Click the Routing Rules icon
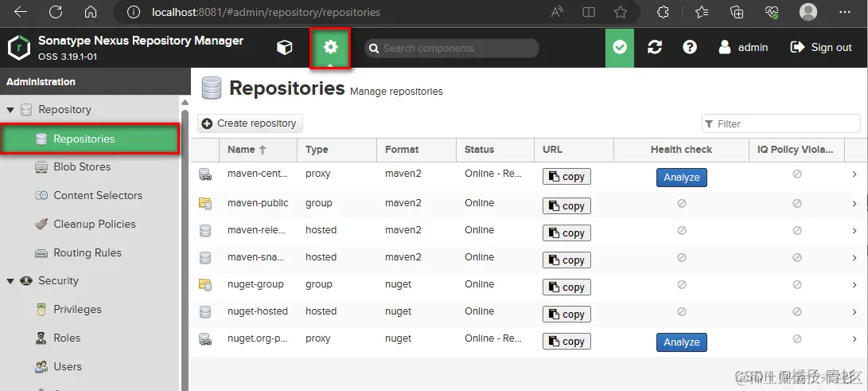This screenshot has width=868, height=391. 41,253
